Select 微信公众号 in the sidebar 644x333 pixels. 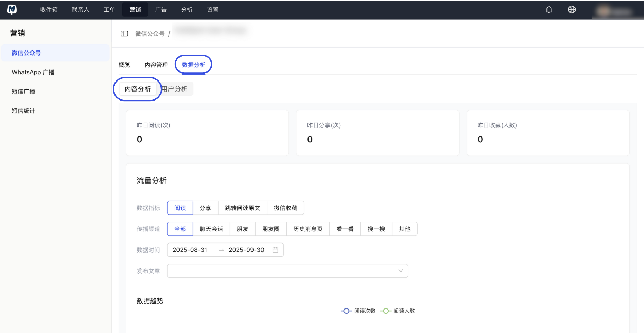point(26,53)
